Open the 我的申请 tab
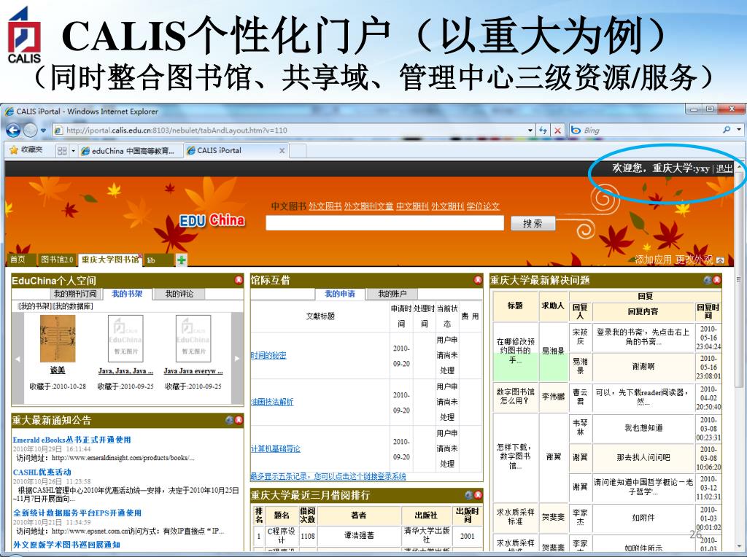This screenshot has height=560, width=747. coord(340,294)
